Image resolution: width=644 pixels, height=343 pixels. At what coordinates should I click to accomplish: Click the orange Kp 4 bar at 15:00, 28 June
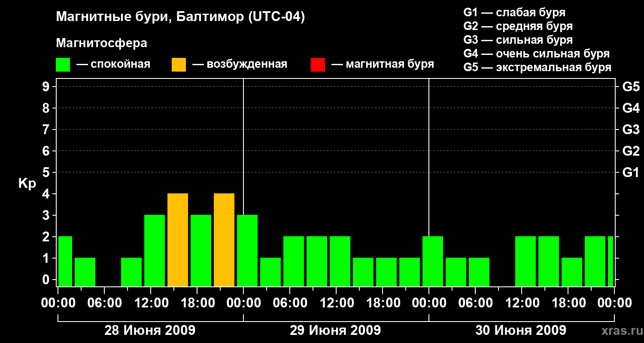click(x=178, y=240)
